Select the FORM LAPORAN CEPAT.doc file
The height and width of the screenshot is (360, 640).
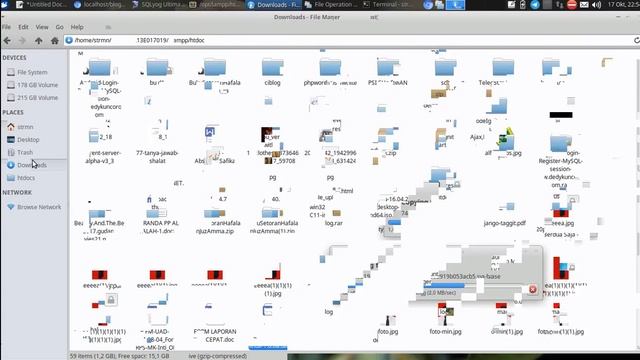pos(215,336)
